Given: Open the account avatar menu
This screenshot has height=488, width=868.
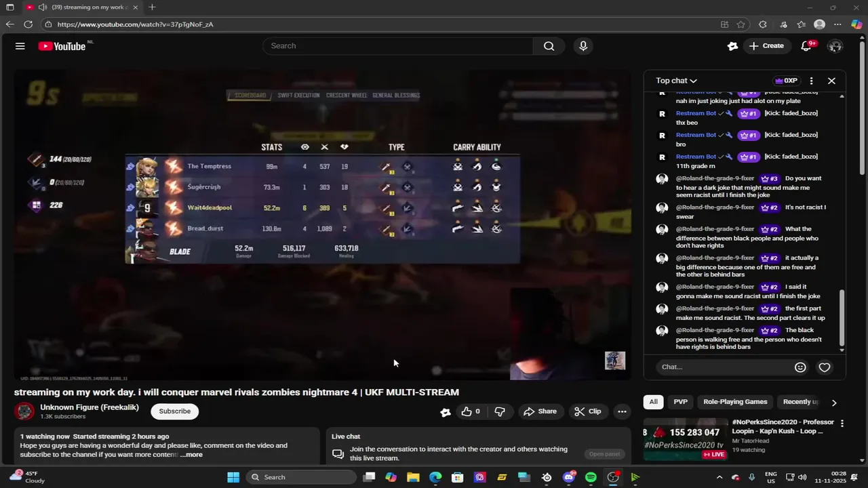Looking at the screenshot, I should pyautogui.click(x=835, y=46).
